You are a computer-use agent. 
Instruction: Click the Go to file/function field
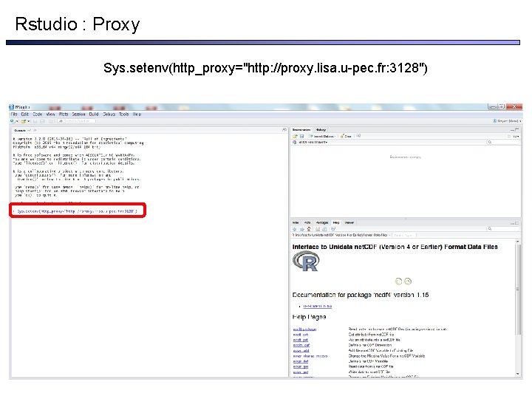click(x=77, y=121)
